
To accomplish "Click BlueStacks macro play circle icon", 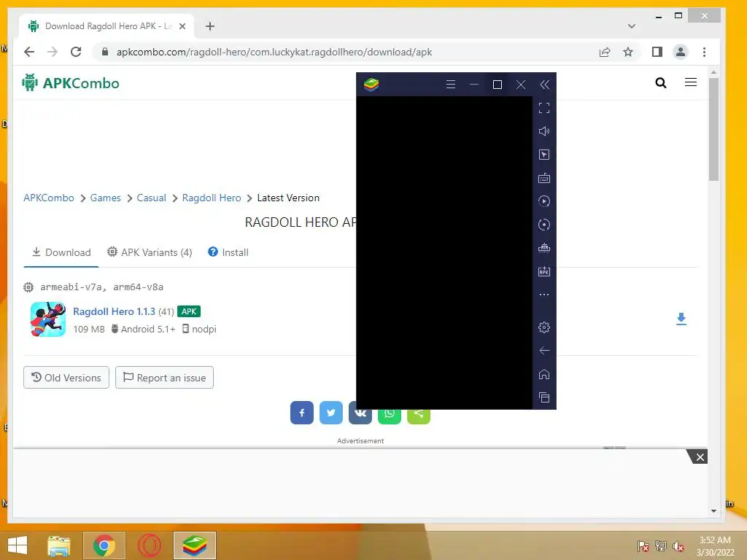I will click(x=544, y=201).
